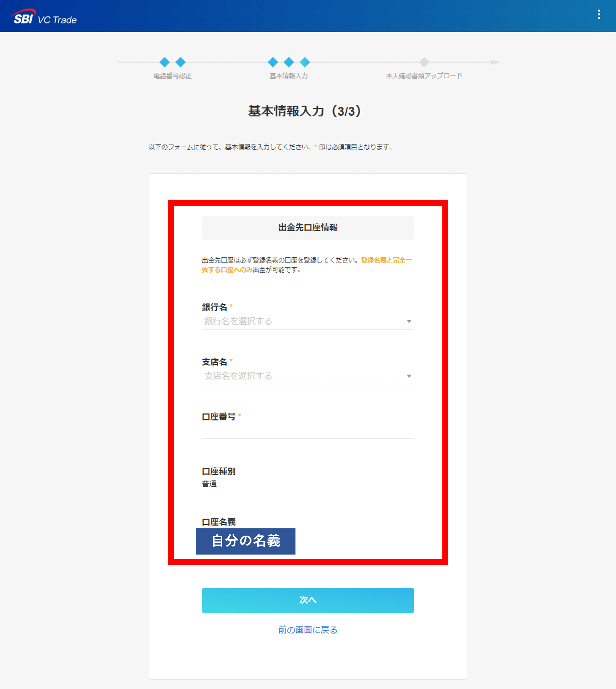Click the 本人確認書類アップロード step label
Image resolution: width=616 pixels, height=689 pixels.
coord(424,76)
